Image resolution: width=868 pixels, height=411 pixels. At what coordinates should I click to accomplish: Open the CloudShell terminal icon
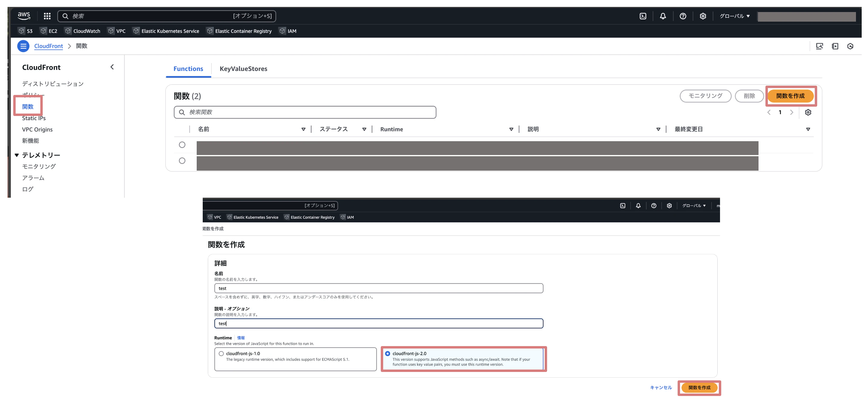coord(642,16)
